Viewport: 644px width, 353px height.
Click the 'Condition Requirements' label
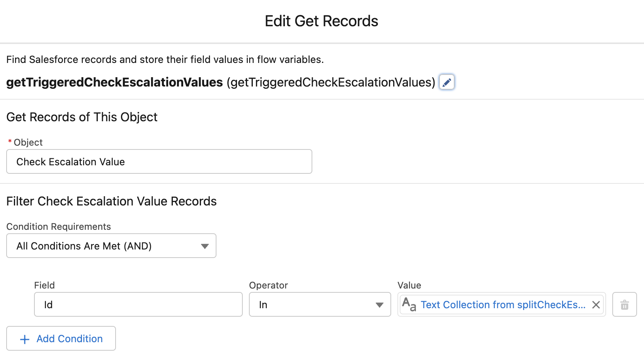[59, 227]
